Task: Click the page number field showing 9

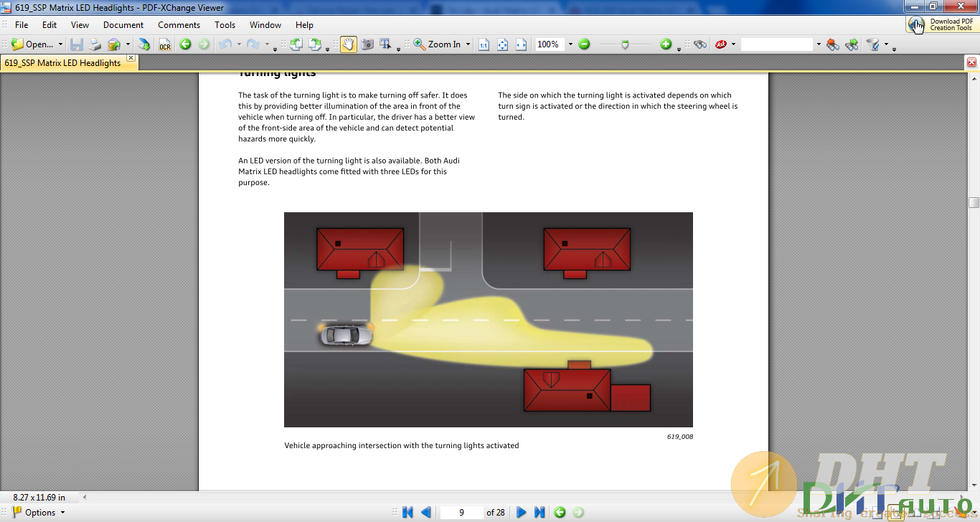Action: coord(461,512)
